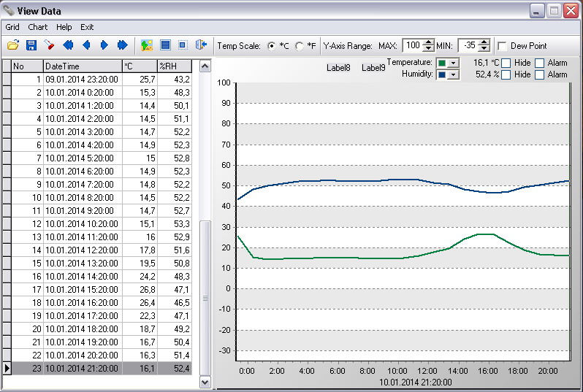Click the Y-axis MIN input field

[468, 45]
